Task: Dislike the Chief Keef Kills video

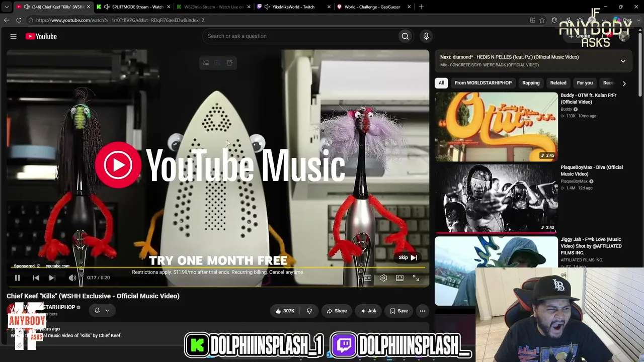Action: 309,311
